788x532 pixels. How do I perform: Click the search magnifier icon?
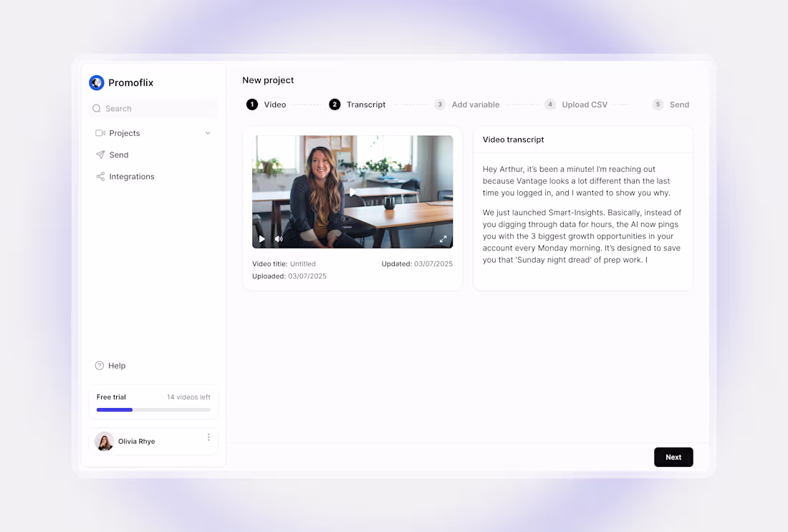coord(96,108)
